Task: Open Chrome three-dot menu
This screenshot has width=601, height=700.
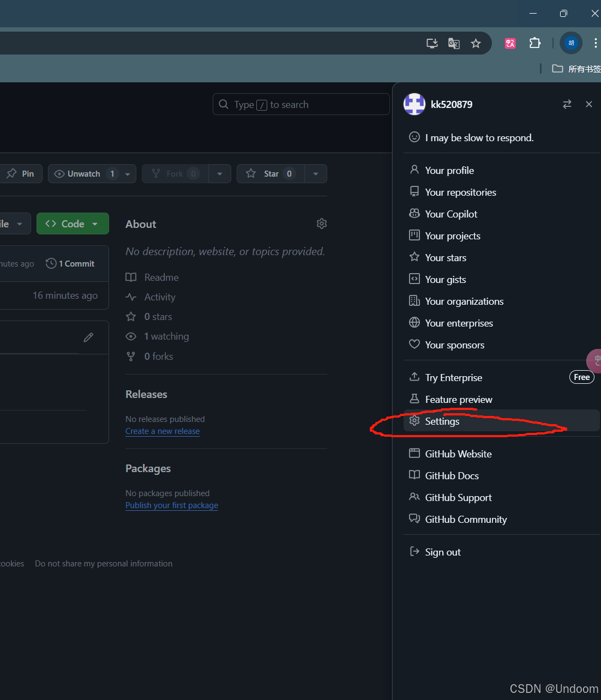Action: 595,43
